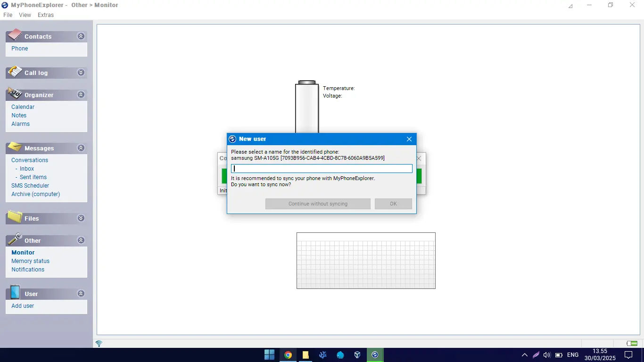The width and height of the screenshot is (644, 362).
Task: Click the Contacts address book icon
Action: pyautogui.click(x=15, y=34)
